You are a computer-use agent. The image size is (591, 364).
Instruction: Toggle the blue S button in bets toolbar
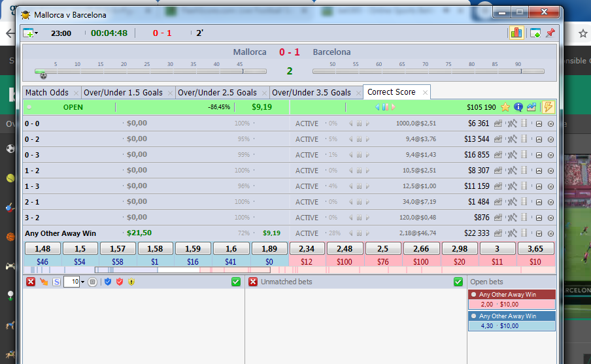[x=56, y=282]
